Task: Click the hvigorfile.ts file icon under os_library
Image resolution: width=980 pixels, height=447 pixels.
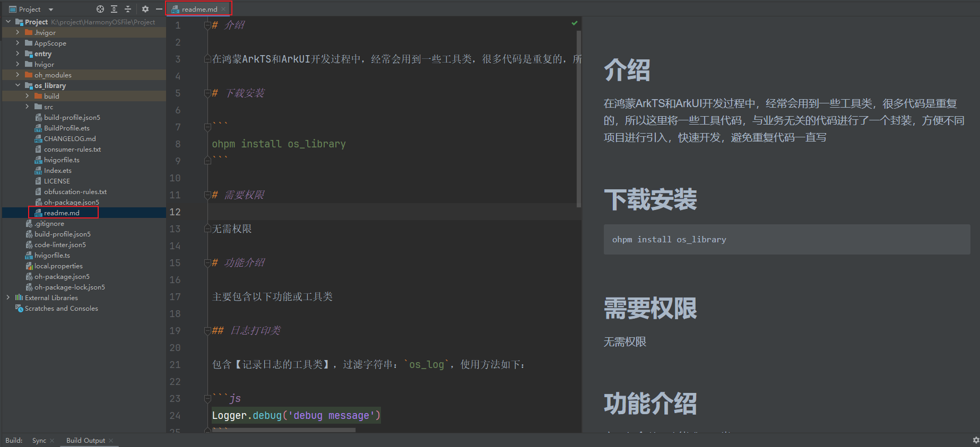Action: click(38, 160)
